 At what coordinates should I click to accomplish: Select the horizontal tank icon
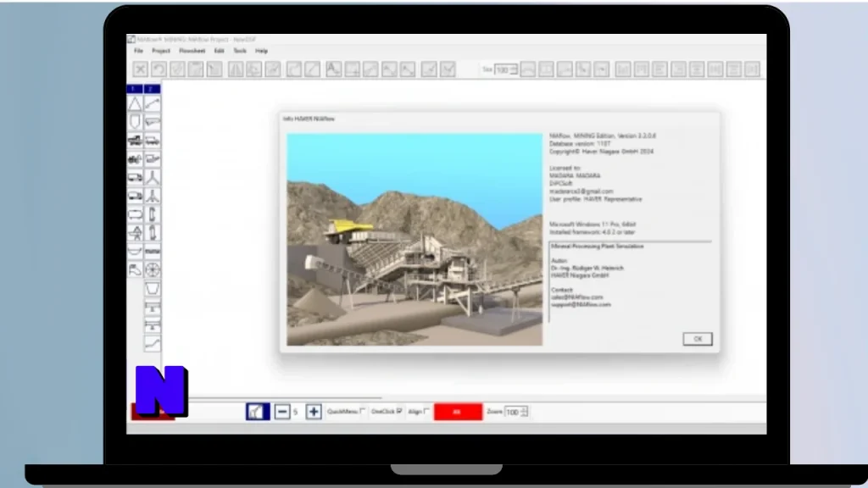135,214
